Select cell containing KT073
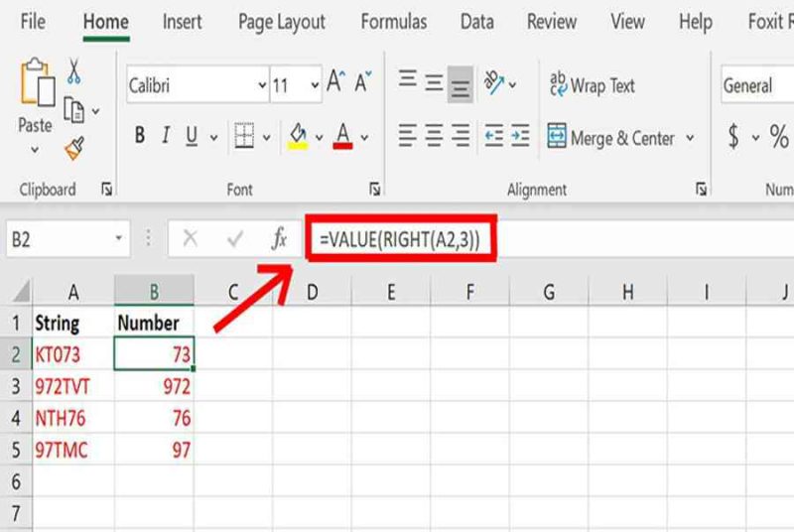 tap(72, 354)
